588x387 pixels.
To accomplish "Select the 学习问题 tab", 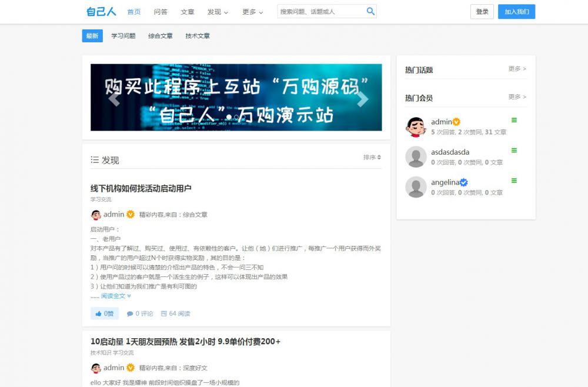I will 123,36.
